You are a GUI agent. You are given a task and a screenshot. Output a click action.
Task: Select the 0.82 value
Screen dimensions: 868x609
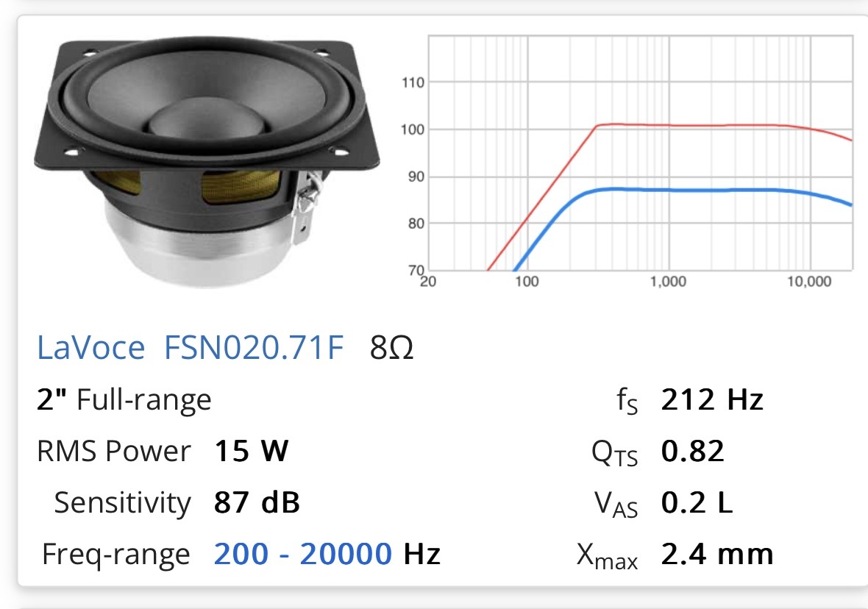[692, 451]
